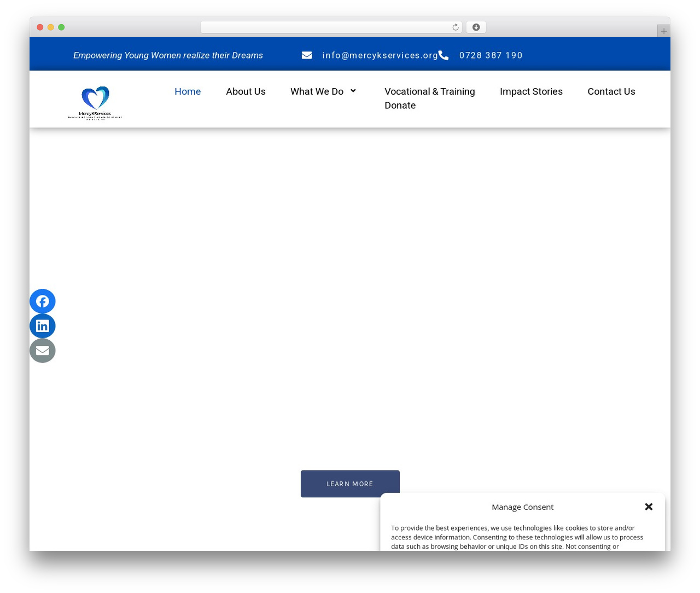Open the Facebook share icon

(x=42, y=301)
